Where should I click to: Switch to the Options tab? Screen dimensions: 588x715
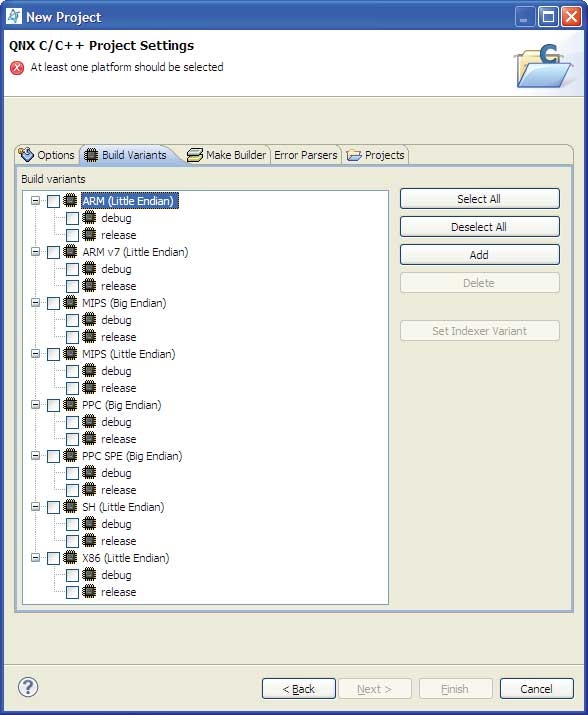coord(47,155)
